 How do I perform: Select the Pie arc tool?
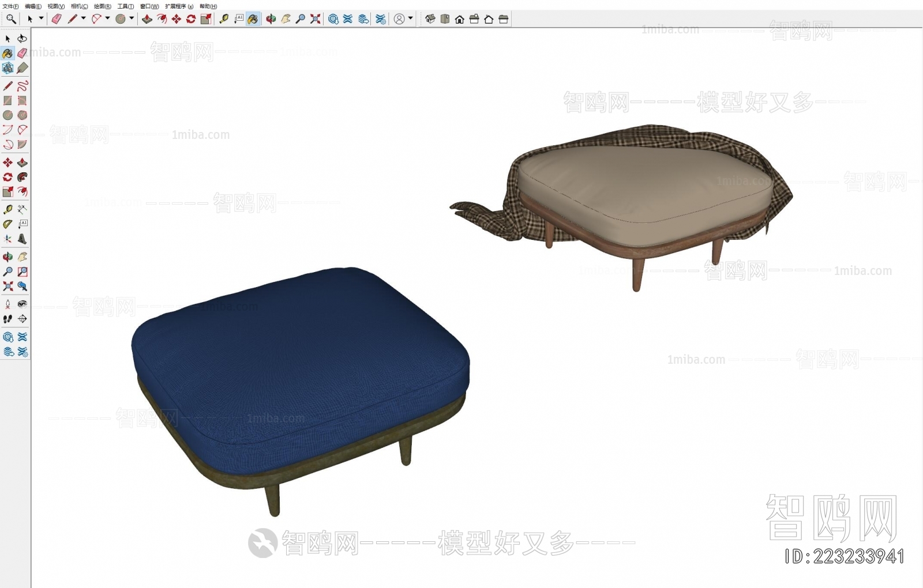click(22, 145)
